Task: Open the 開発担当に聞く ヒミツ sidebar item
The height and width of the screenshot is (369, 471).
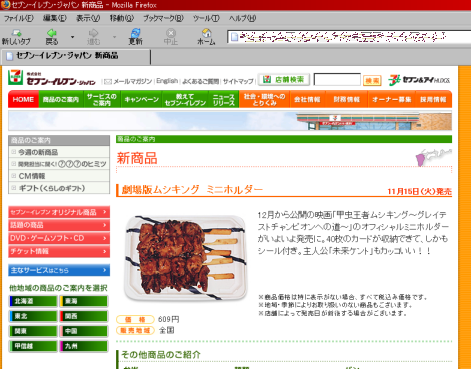Action: pos(59,164)
